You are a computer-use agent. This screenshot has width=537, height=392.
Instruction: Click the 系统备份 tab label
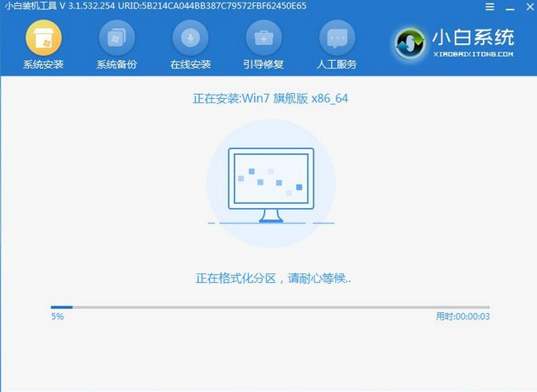coord(117,64)
